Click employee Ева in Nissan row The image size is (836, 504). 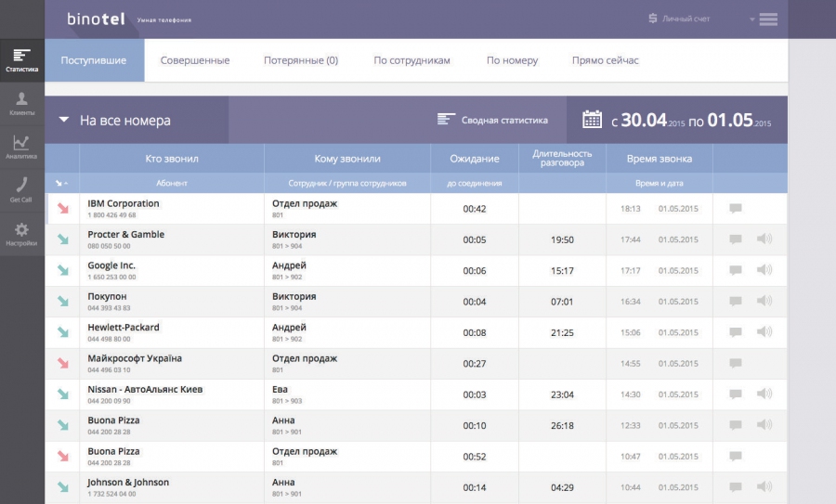pyautogui.click(x=280, y=390)
